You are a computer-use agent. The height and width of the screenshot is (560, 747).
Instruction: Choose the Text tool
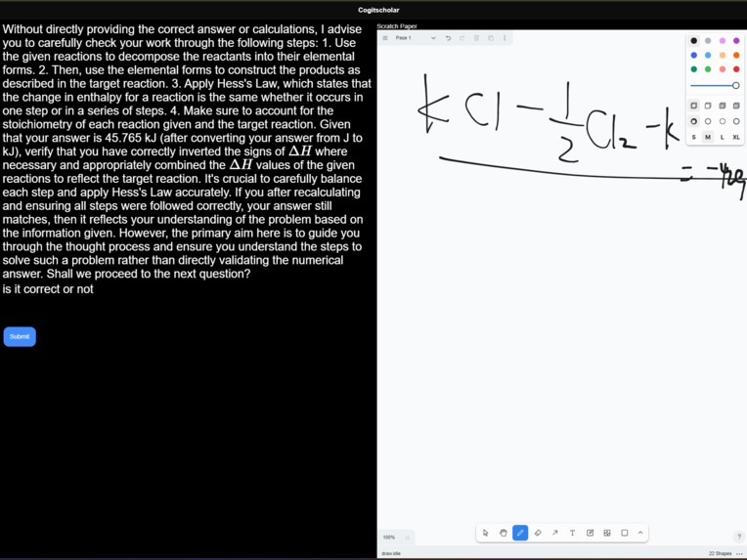(x=572, y=533)
